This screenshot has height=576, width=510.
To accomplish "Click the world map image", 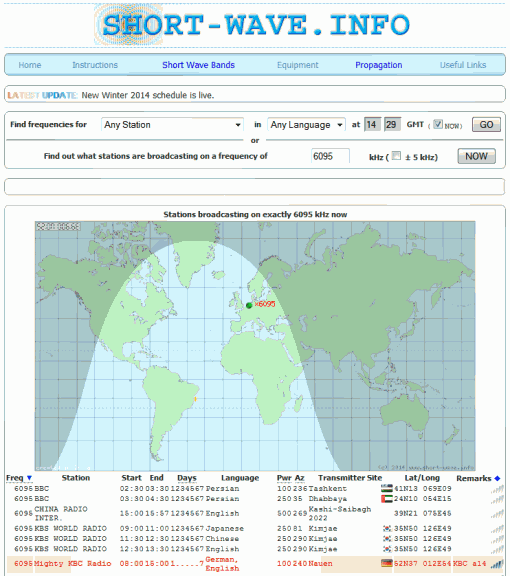I will [x=255, y=346].
